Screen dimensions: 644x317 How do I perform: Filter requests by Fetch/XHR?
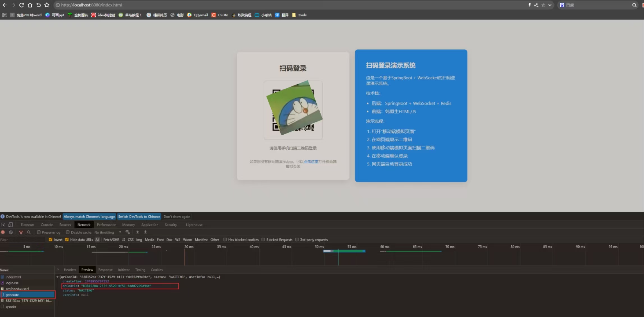tap(111, 240)
